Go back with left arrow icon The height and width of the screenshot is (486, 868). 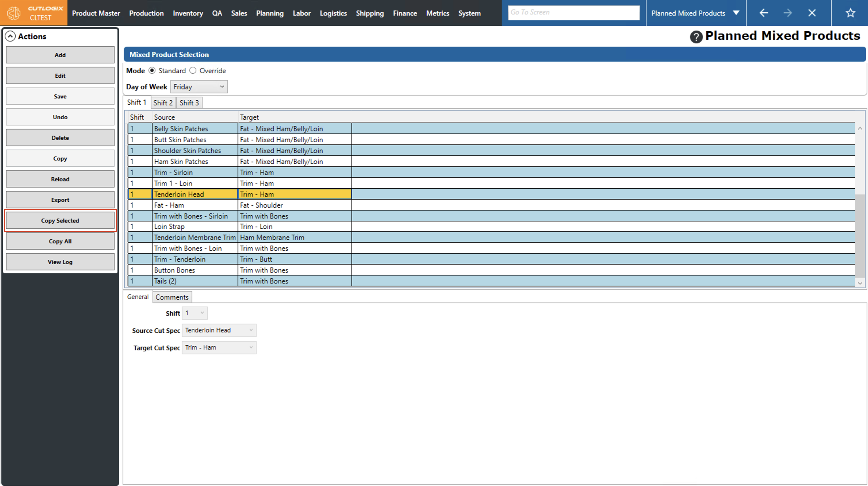(764, 13)
